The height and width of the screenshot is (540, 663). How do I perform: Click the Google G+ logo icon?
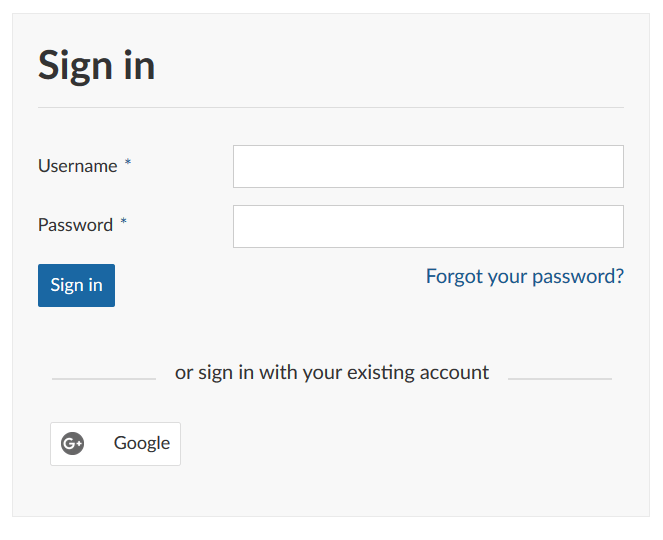72,443
